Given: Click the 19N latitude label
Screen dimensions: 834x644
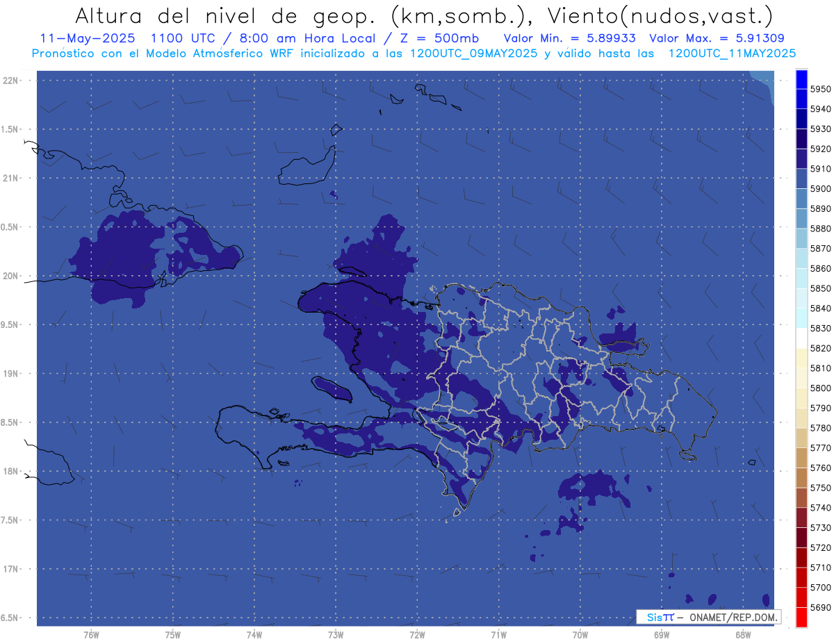Looking at the screenshot, I should (x=12, y=373).
